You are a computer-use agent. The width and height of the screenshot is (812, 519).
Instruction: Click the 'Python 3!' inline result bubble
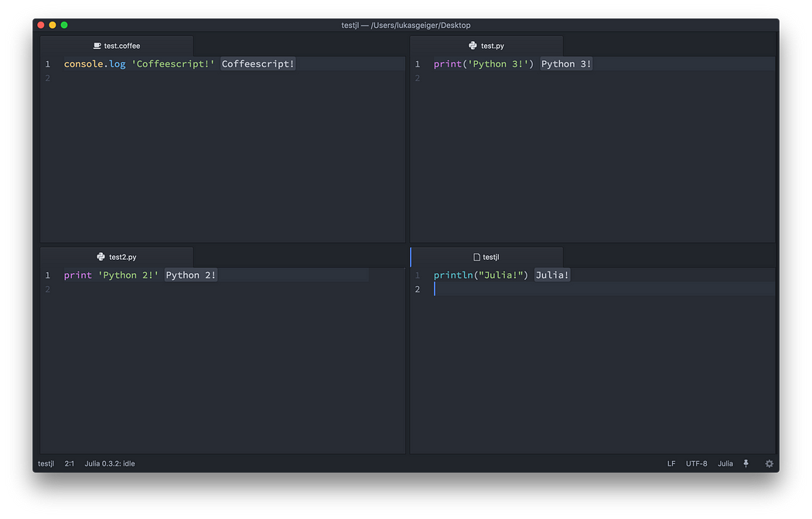coord(566,63)
